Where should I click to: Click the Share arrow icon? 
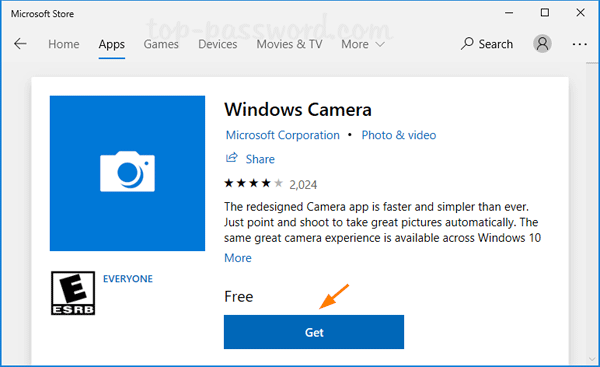[232, 158]
